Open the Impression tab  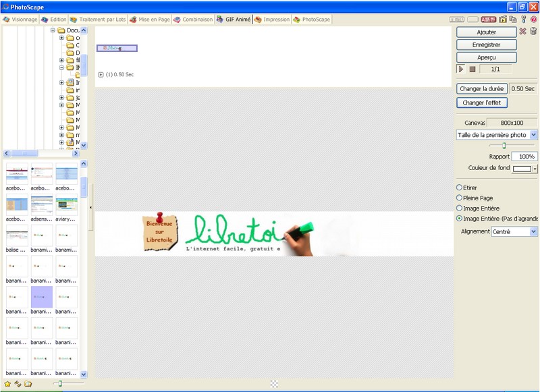pyautogui.click(x=272, y=20)
